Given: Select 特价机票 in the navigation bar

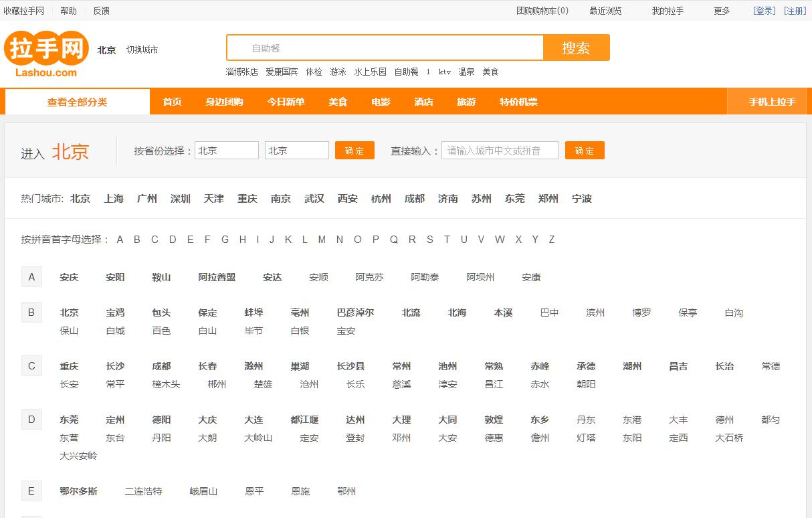Looking at the screenshot, I should pos(518,102).
